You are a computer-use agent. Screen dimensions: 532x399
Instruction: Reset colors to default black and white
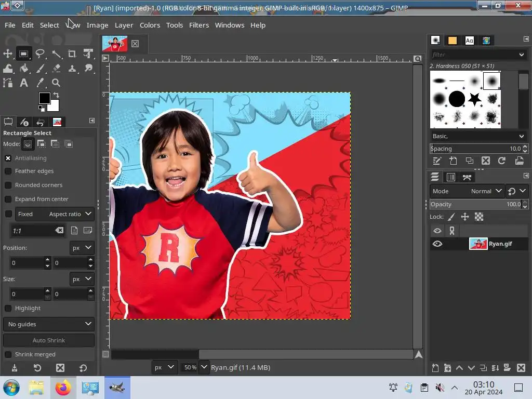[x=42, y=109]
